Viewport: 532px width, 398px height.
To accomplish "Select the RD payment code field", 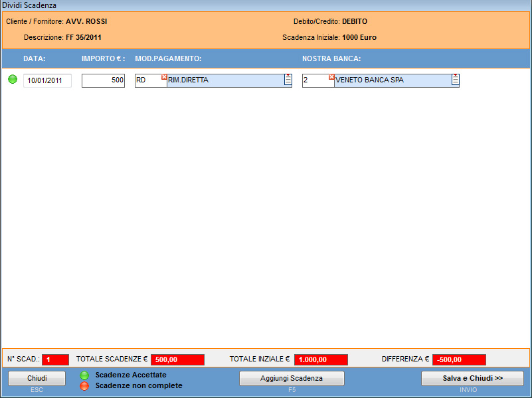I will [147, 81].
